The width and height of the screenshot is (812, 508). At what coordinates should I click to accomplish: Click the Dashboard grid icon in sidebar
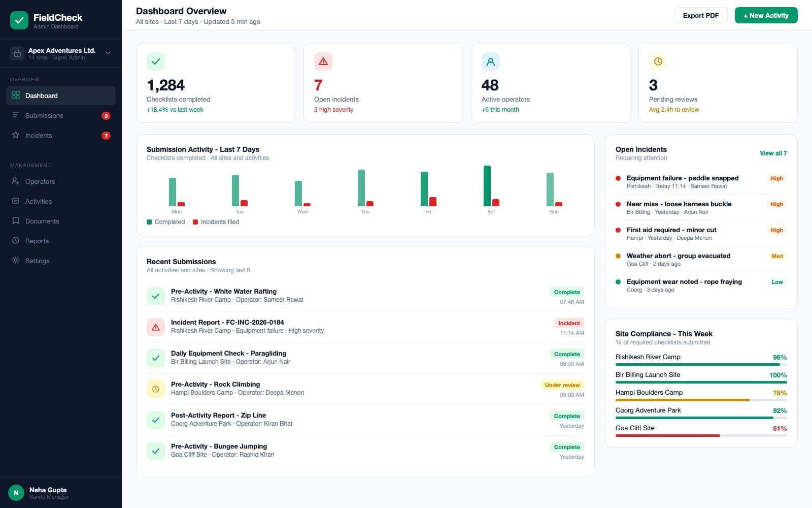[16, 96]
